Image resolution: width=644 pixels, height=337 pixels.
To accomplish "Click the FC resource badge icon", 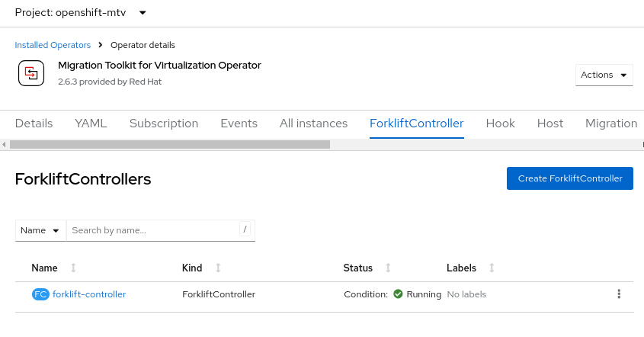I will (x=40, y=294).
